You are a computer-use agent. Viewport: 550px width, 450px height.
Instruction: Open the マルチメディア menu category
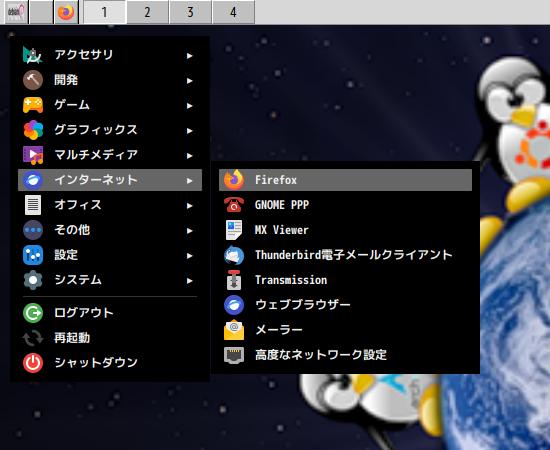(110, 155)
